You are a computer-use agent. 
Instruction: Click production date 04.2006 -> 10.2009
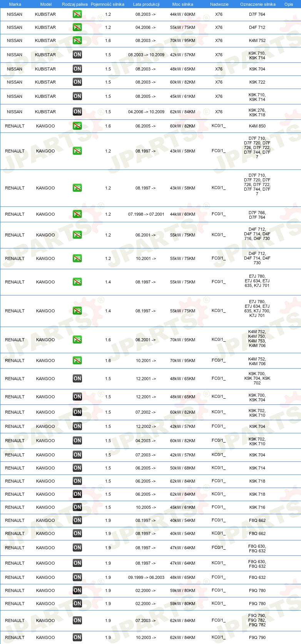[146, 112]
